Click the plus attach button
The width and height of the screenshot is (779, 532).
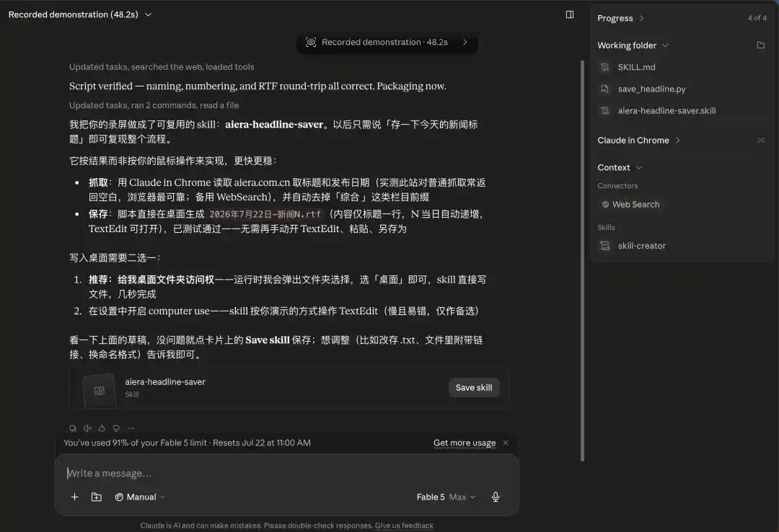click(74, 497)
